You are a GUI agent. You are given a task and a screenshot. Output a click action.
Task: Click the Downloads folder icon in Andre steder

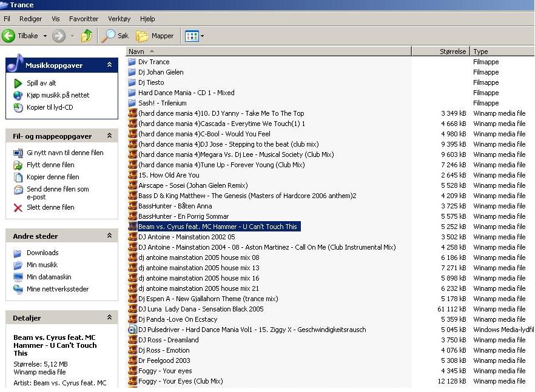[18, 253]
